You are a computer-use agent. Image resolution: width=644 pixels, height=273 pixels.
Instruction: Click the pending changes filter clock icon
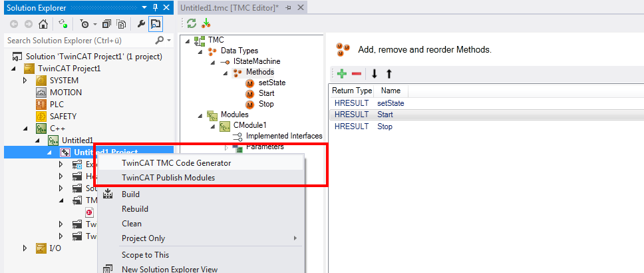84,24
